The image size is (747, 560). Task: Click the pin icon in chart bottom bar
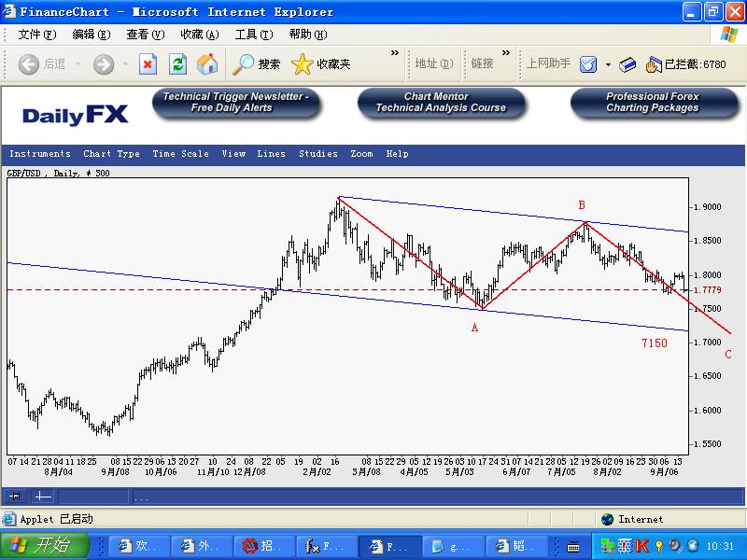tap(15, 497)
